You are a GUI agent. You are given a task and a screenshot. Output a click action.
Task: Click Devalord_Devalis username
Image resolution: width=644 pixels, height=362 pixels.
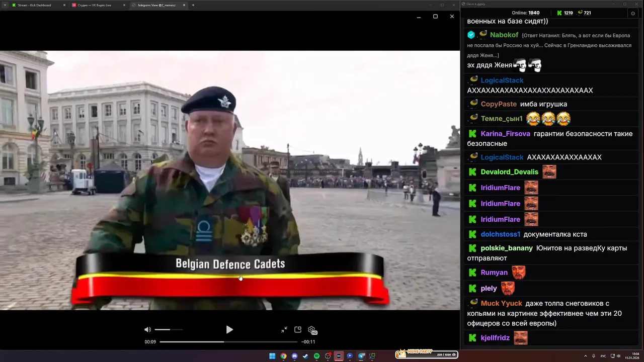click(x=509, y=172)
